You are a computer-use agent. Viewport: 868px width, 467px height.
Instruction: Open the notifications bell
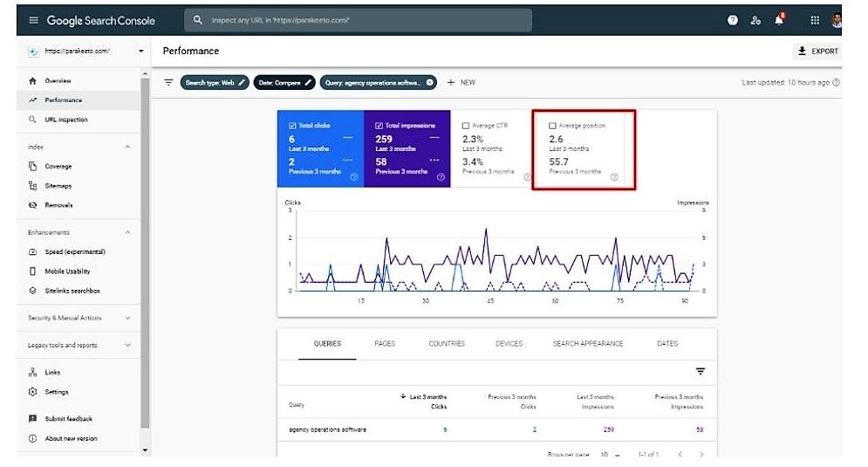pyautogui.click(x=779, y=20)
